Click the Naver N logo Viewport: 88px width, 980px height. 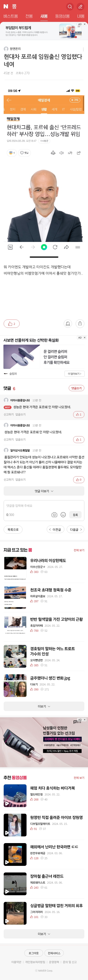[x=5, y=6]
